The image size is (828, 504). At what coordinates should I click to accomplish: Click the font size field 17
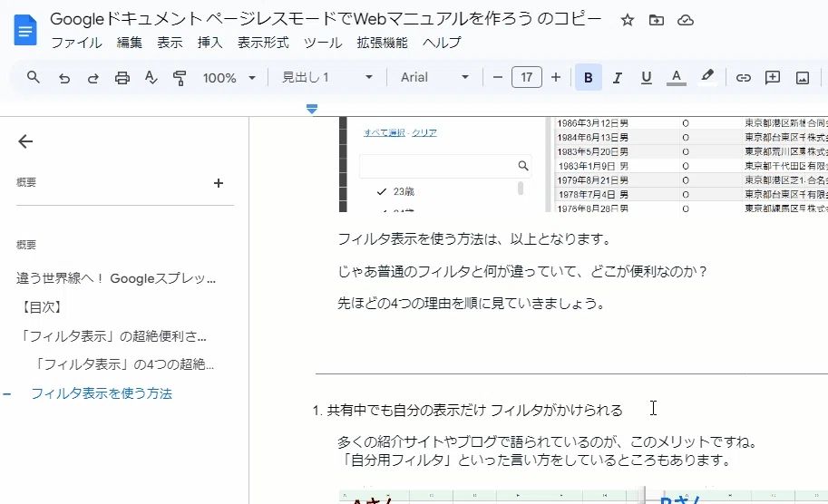tap(527, 78)
